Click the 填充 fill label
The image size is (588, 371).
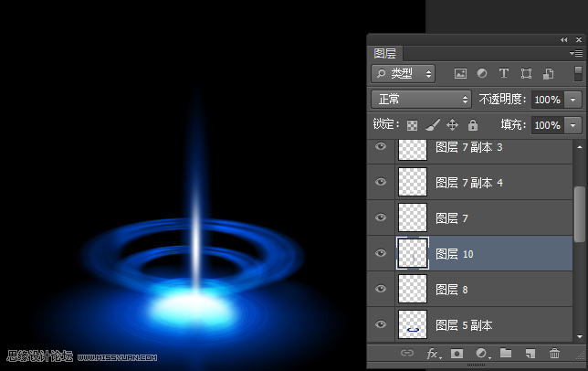(x=514, y=124)
